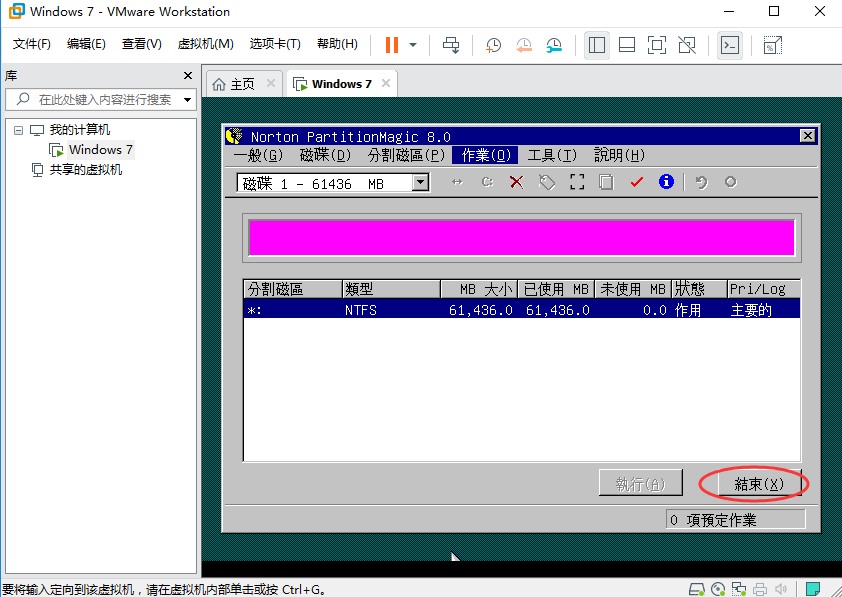Close the 主页 tab

click(x=271, y=83)
